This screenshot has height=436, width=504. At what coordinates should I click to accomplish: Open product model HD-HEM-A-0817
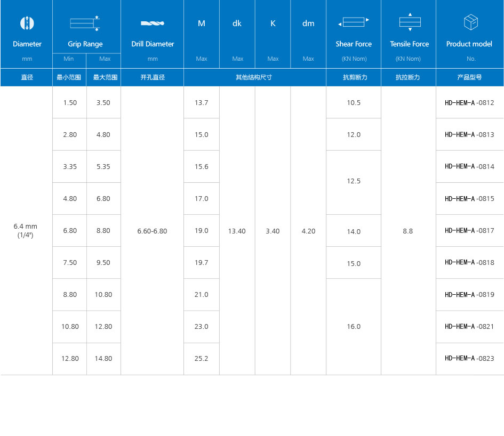[469, 231]
